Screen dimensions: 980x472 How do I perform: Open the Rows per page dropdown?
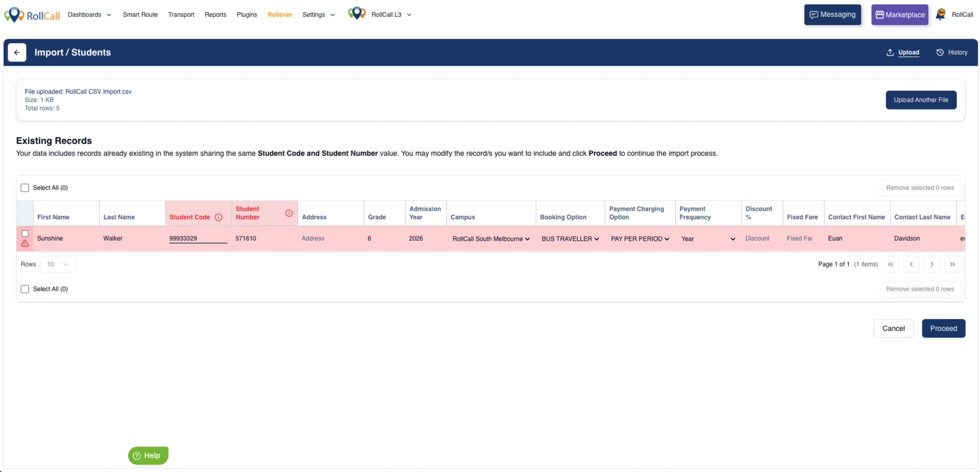pyautogui.click(x=58, y=264)
